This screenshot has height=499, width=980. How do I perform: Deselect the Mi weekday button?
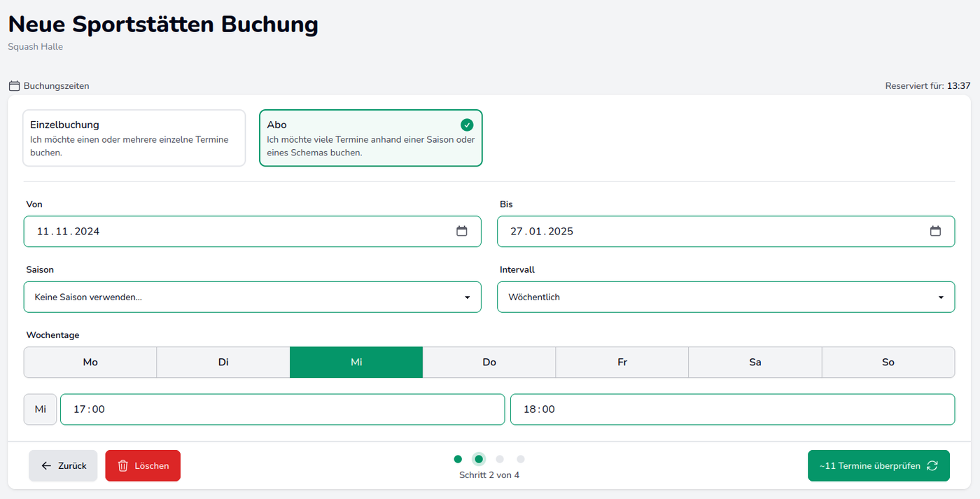coord(356,362)
